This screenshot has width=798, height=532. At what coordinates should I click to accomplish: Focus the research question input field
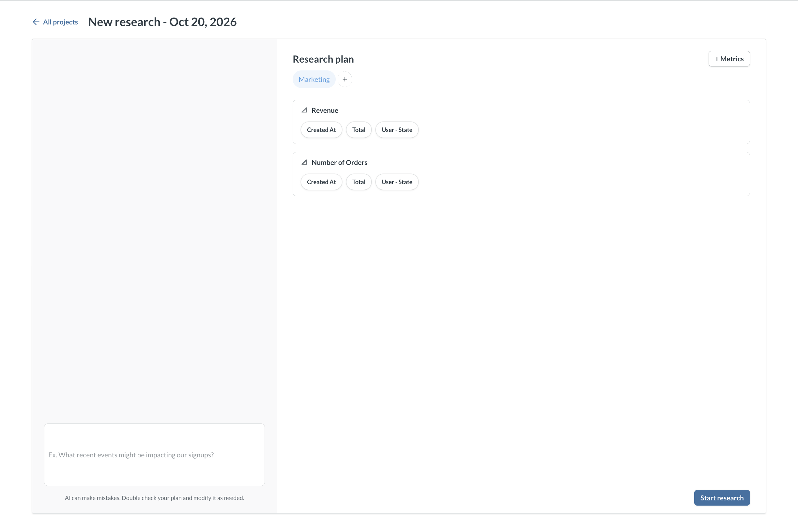coord(155,455)
